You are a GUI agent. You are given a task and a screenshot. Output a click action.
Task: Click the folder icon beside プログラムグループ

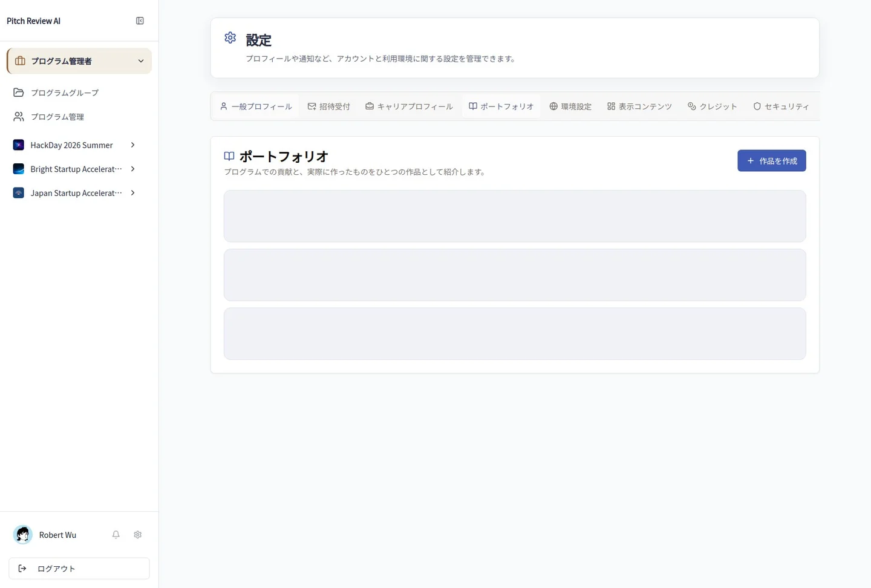coord(19,93)
